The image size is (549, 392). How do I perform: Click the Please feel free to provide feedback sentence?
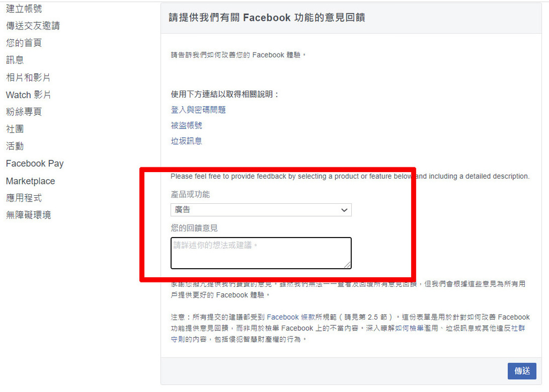[350, 176]
